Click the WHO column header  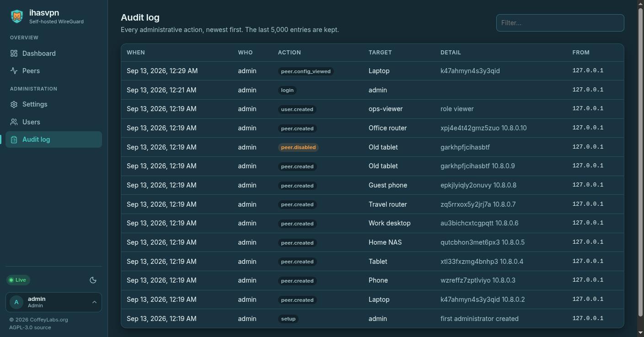pyautogui.click(x=245, y=53)
